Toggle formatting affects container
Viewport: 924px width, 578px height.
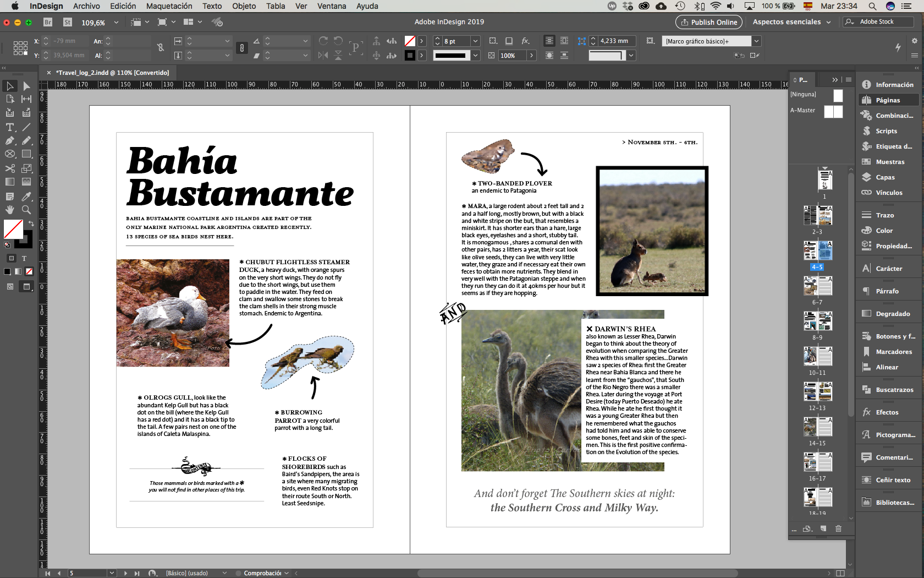click(11, 258)
